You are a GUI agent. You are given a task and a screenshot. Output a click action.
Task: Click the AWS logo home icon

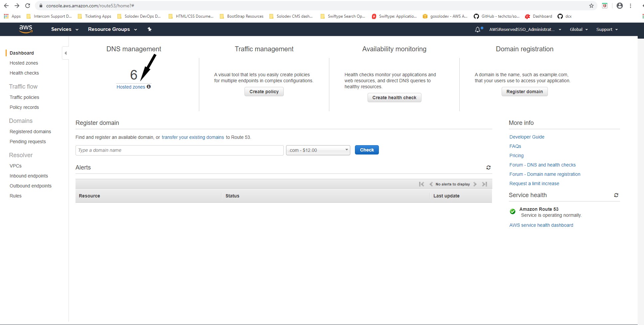pos(26,29)
